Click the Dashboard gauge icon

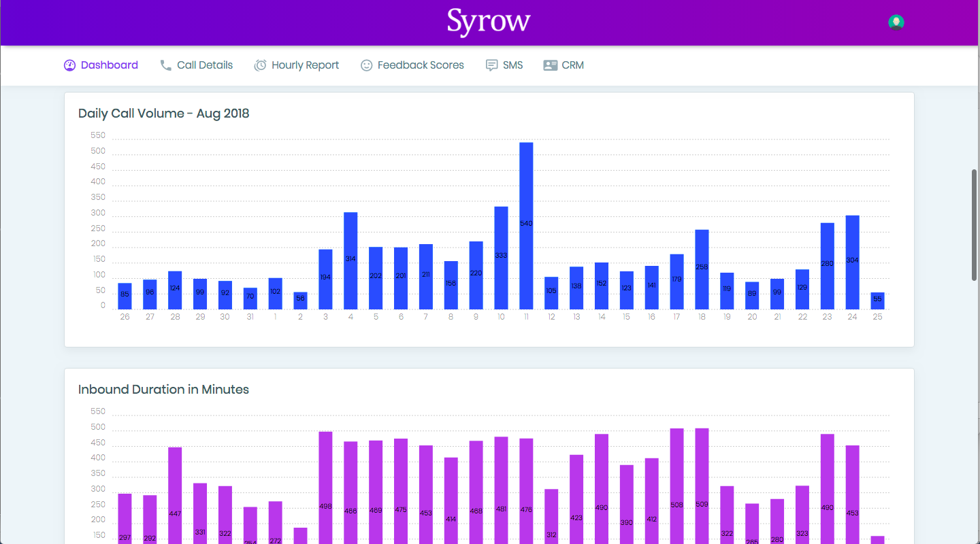69,65
